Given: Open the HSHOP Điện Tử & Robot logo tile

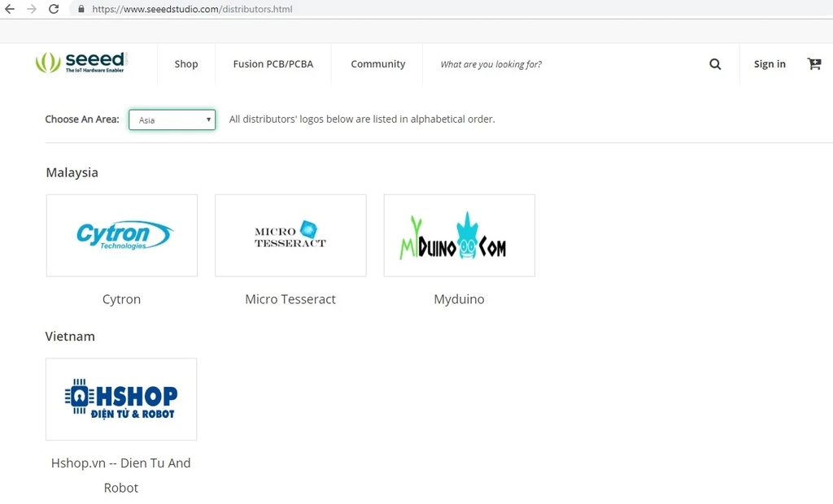Looking at the screenshot, I should coord(121,399).
